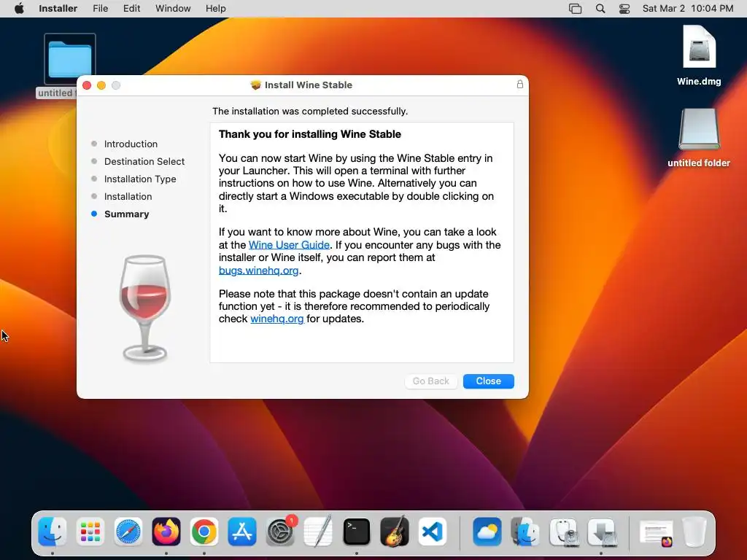Open the Window menu
The height and width of the screenshot is (560, 747).
[173, 8]
